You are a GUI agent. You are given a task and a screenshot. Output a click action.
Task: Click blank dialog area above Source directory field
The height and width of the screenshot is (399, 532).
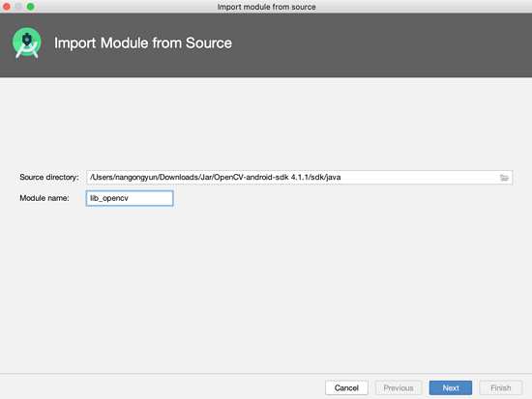click(x=266, y=122)
